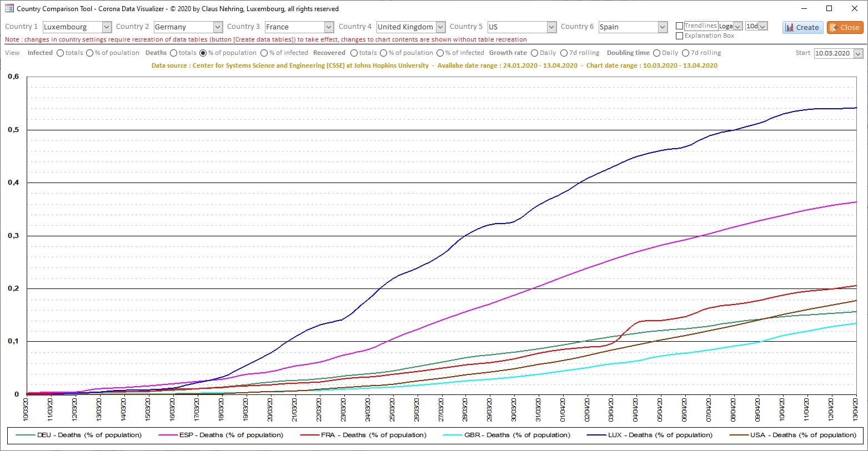The image size is (868, 451).
Task: Open the Start date dropdown
Action: click(x=858, y=54)
